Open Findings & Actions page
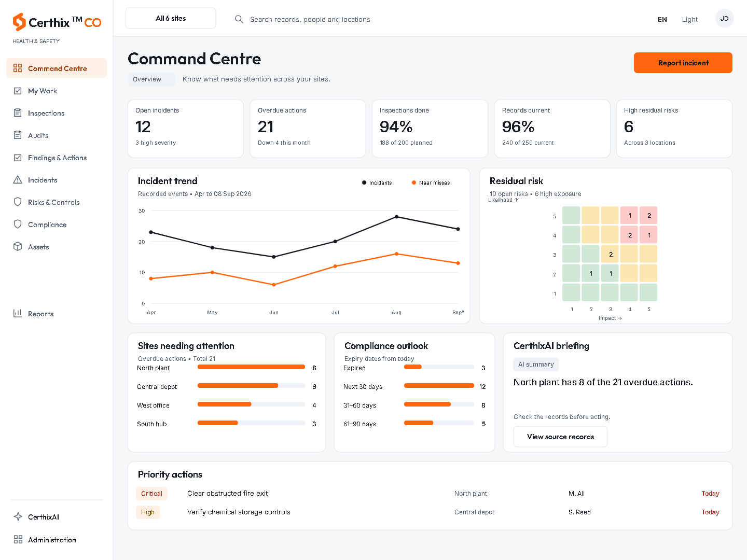 click(57, 158)
